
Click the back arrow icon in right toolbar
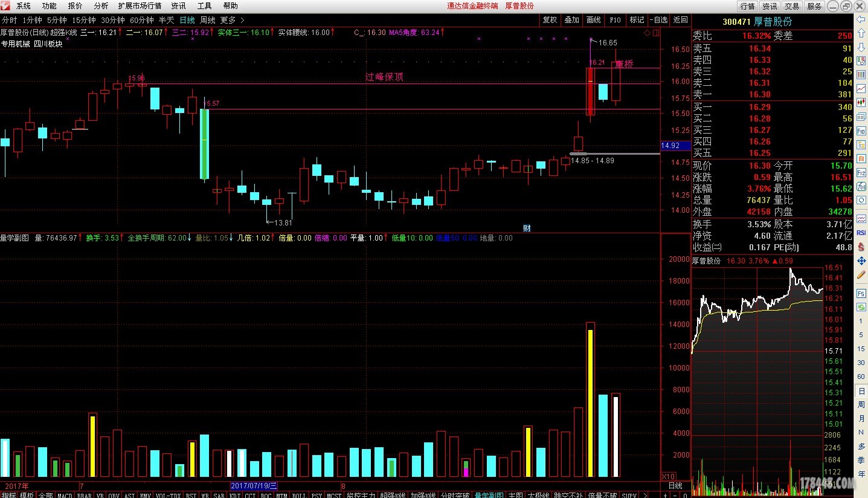tap(861, 20)
